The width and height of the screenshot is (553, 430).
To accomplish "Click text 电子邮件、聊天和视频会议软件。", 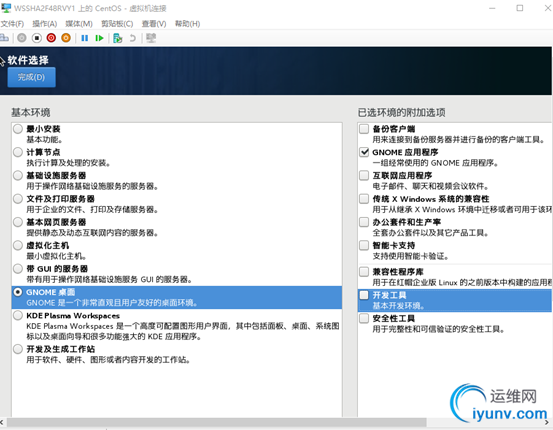I will tap(431, 186).
